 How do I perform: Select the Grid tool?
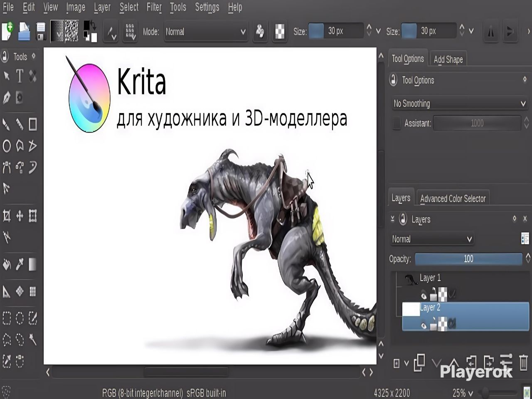[32, 291]
